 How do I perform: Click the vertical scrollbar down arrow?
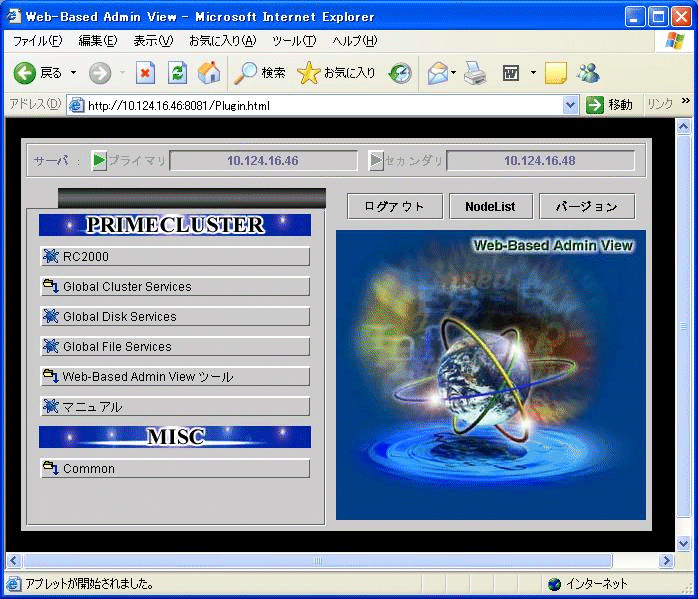(683, 543)
